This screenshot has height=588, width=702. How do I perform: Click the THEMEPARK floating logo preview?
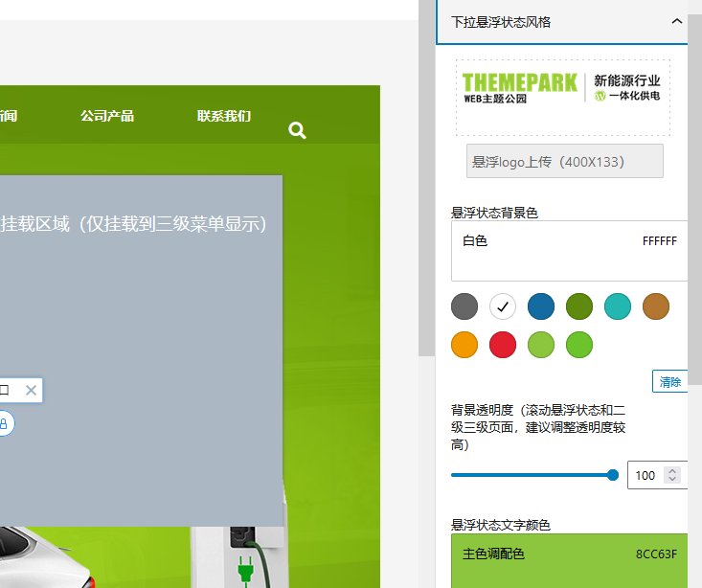(563, 97)
